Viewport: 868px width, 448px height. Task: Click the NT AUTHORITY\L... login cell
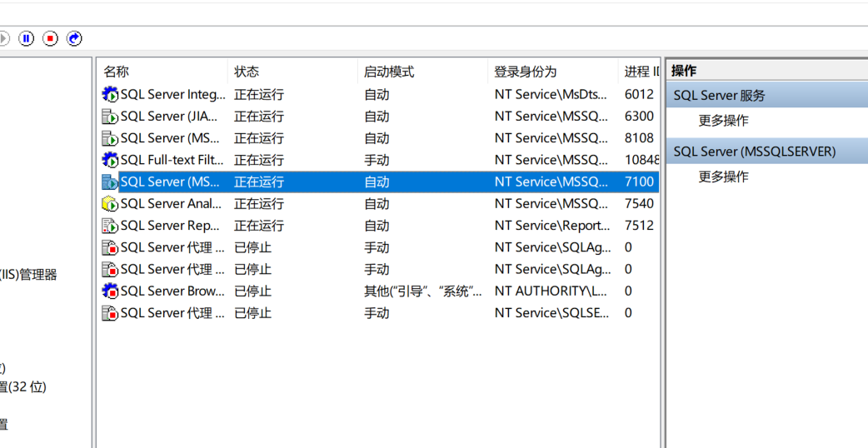pyautogui.click(x=551, y=291)
